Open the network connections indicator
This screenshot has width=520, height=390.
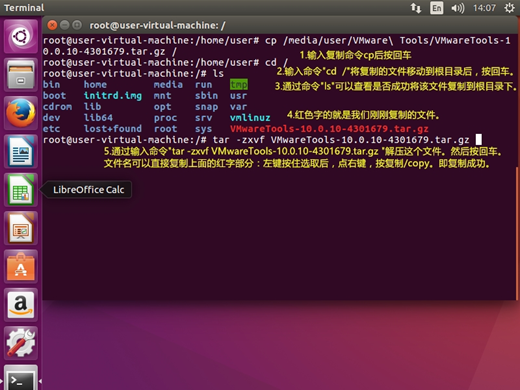(416, 8)
